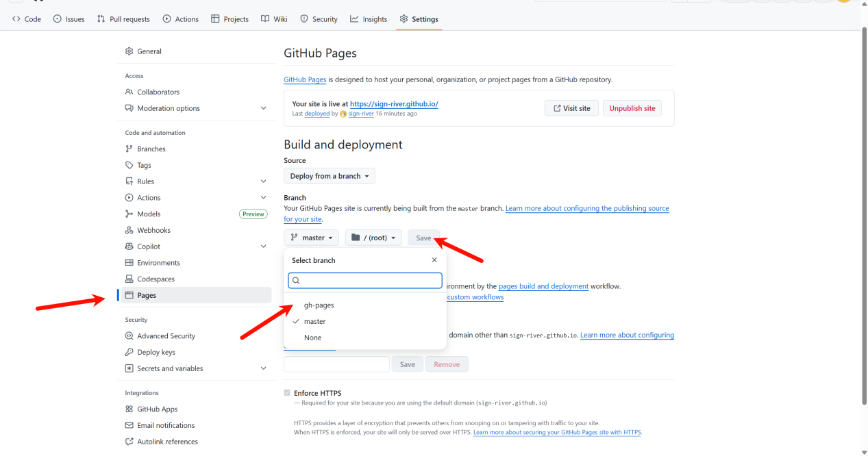
Task: Open the Code tab
Action: point(27,19)
